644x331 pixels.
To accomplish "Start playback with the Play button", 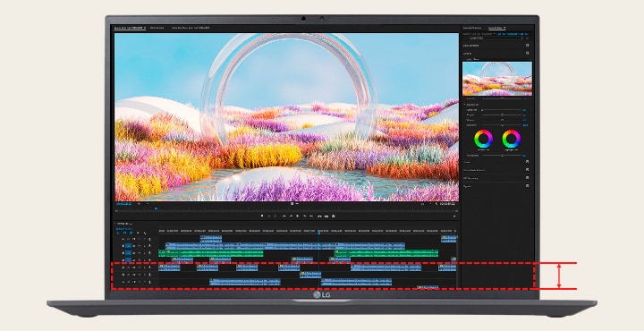I will click(297, 216).
